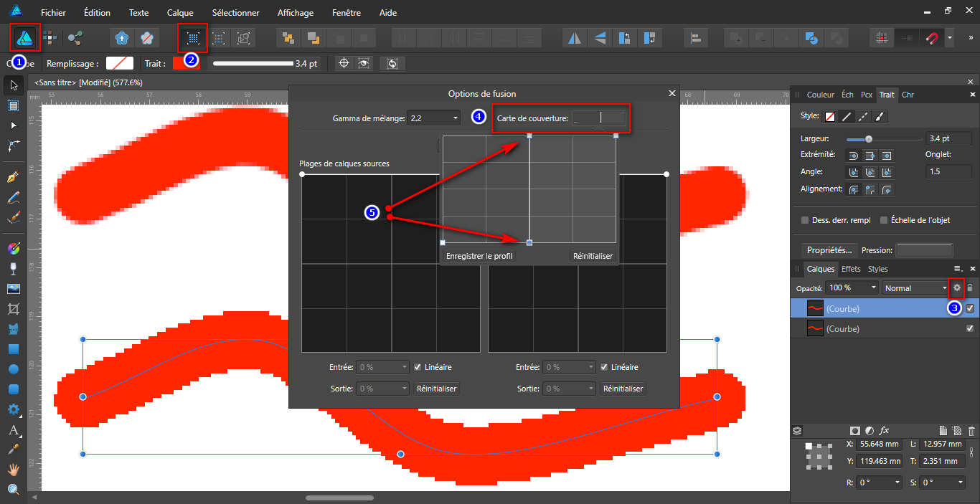Viewport: 980px width, 504px height.
Task: Select the Crop tool
Action: point(13,309)
